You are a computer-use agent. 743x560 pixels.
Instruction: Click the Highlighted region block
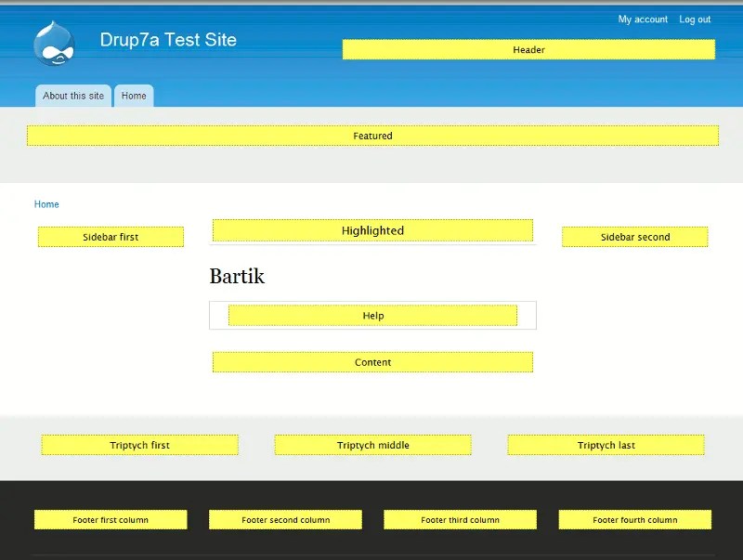tap(372, 229)
